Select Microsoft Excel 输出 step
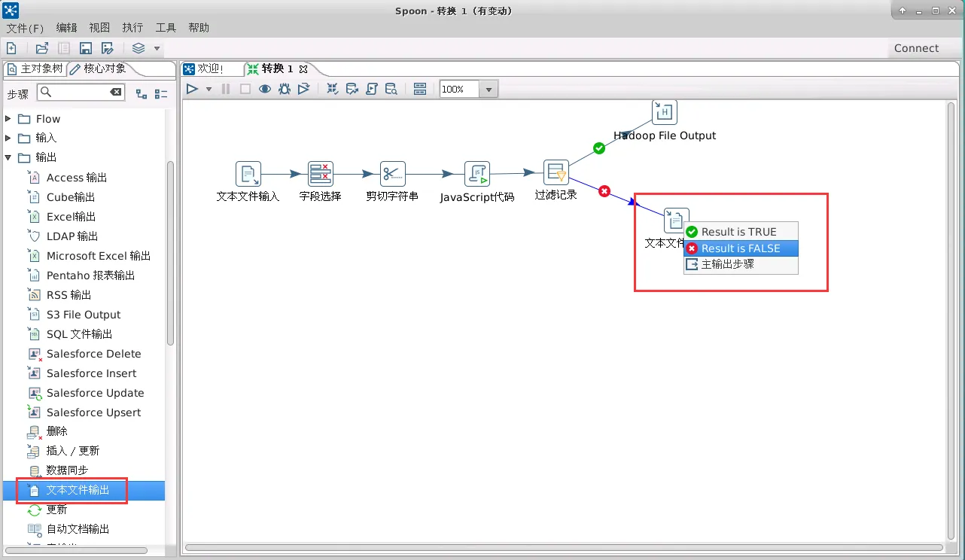Viewport: 965px width, 560px height. click(99, 256)
